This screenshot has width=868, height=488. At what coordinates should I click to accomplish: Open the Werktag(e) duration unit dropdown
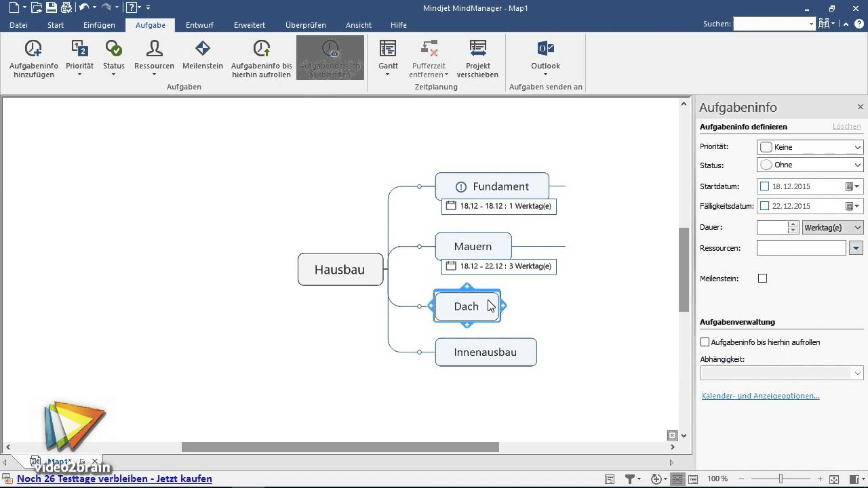click(x=832, y=228)
